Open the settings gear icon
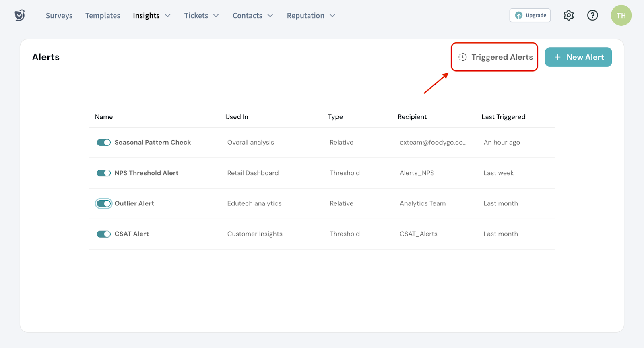The image size is (644, 348). pyautogui.click(x=568, y=15)
